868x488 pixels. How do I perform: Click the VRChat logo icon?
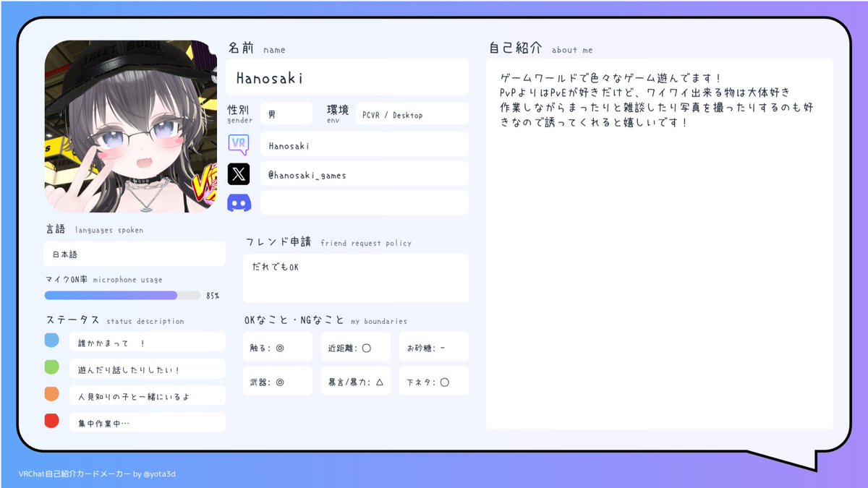[239, 143]
